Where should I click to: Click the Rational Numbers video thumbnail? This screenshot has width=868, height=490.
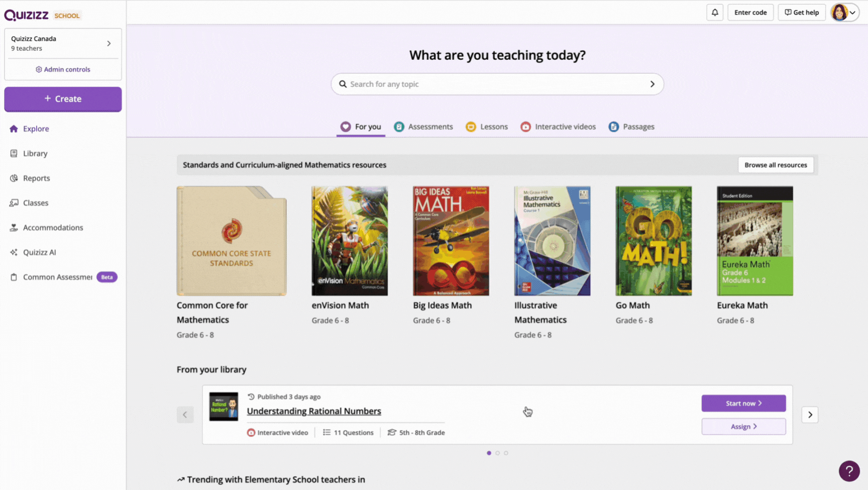[x=224, y=407]
